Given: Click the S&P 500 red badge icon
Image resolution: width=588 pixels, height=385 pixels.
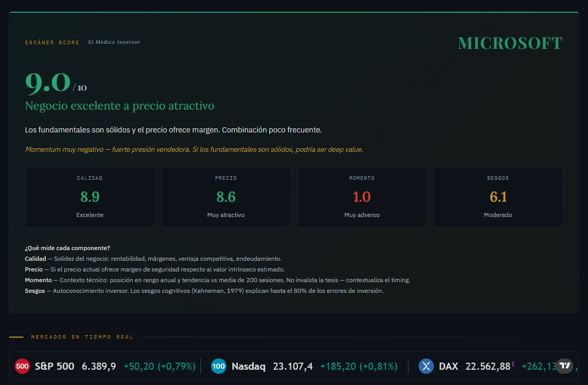Looking at the screenshot, I should tap(22, 366).
